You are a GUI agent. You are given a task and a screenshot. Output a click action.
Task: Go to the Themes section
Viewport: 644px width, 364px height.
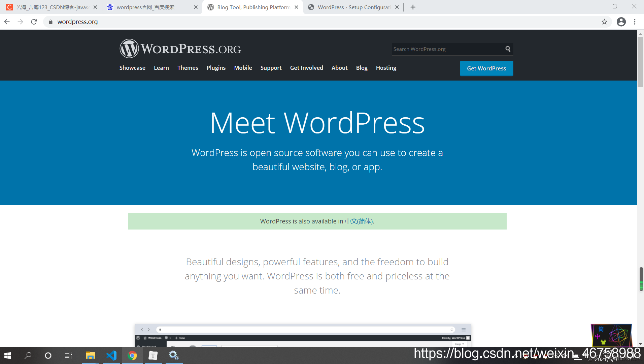point(188,68)
